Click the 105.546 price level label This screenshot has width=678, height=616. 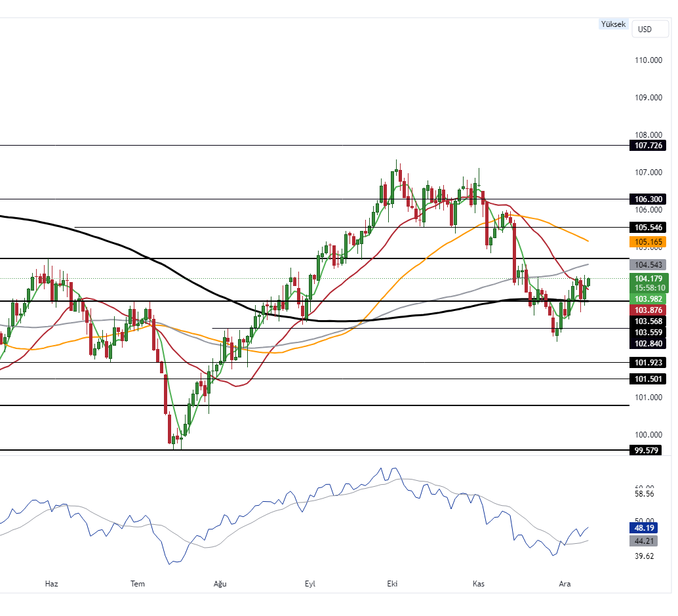click(x=647, y=227)
